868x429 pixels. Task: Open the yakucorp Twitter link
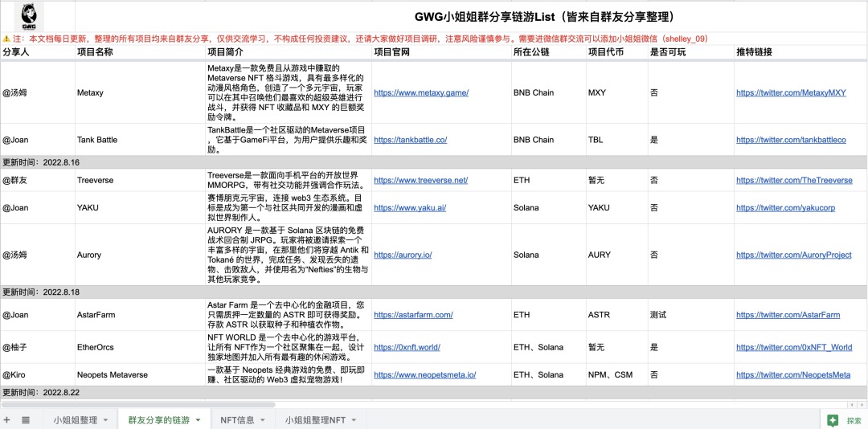[x=785, y=208]
